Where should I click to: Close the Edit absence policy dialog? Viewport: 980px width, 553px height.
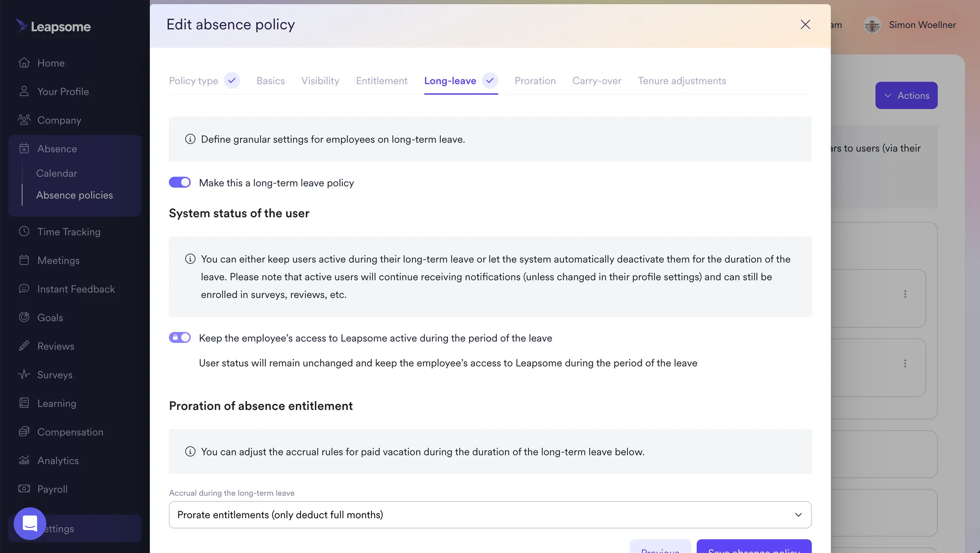[x=805, y=24]
